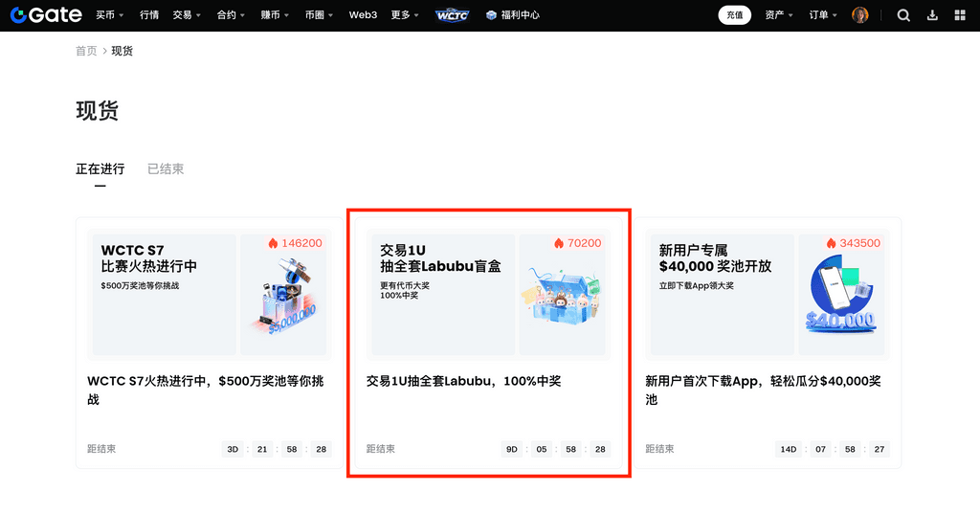
Task: Go to 首页 breadcrumb link
Action: 86,51
